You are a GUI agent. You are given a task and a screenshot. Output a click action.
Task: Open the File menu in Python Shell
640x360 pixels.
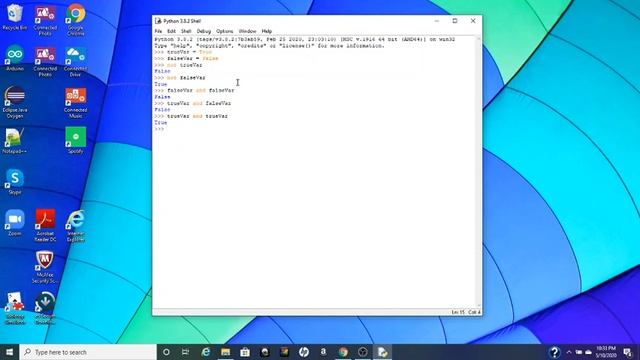158,31
